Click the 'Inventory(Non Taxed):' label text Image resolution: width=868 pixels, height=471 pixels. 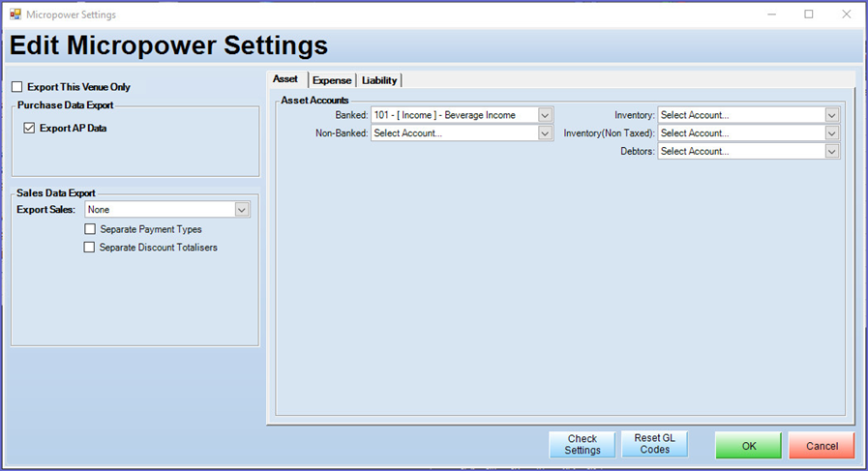point(610,133)
